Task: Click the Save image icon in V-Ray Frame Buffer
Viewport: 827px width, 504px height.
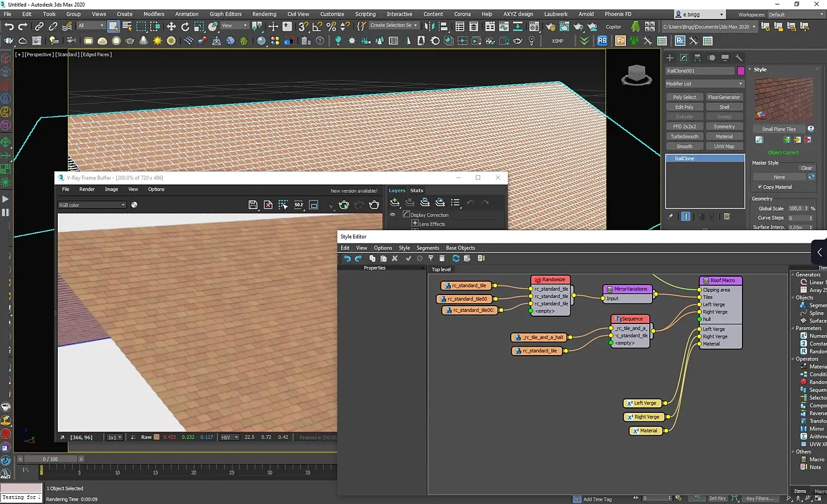Action: (x=253, y=205)
